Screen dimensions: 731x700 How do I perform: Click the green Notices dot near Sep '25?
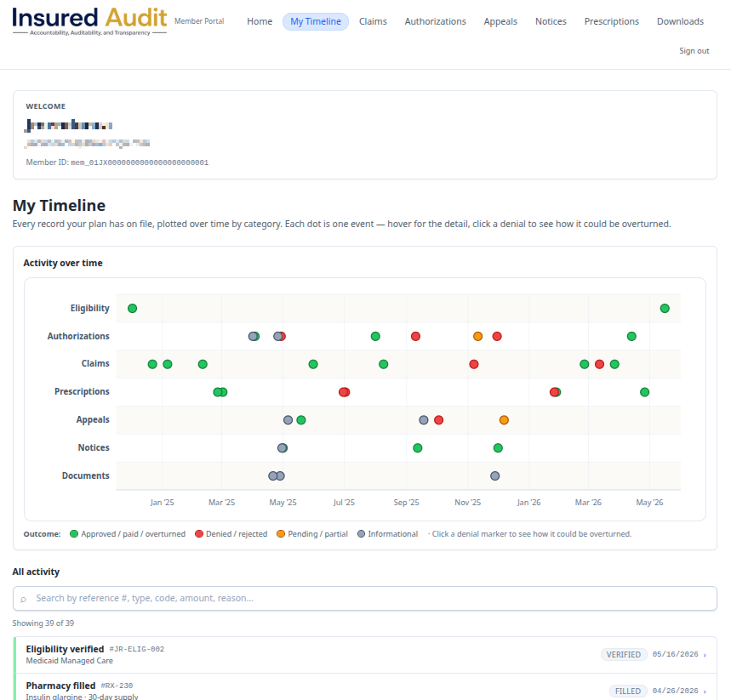pos(418,448)
